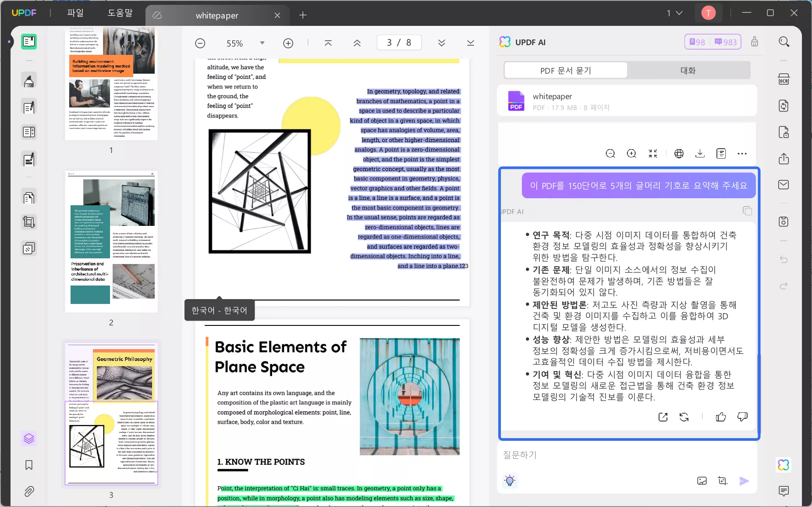Image resolution: width=812 pixels, height=507 pixels.
Task: Dislike the AI response with thumbs down
Action: [x=742, y=417]
